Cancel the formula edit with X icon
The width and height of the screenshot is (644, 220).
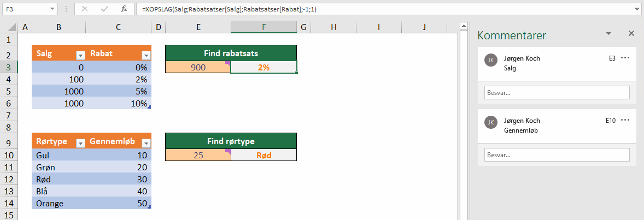coord(85,9)
